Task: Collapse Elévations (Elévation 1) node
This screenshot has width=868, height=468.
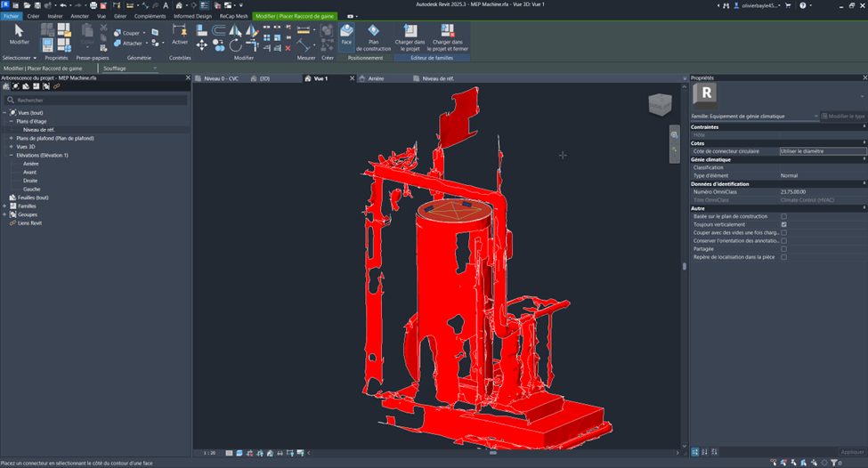Action: pyautogui.click(x=11, y=155)
